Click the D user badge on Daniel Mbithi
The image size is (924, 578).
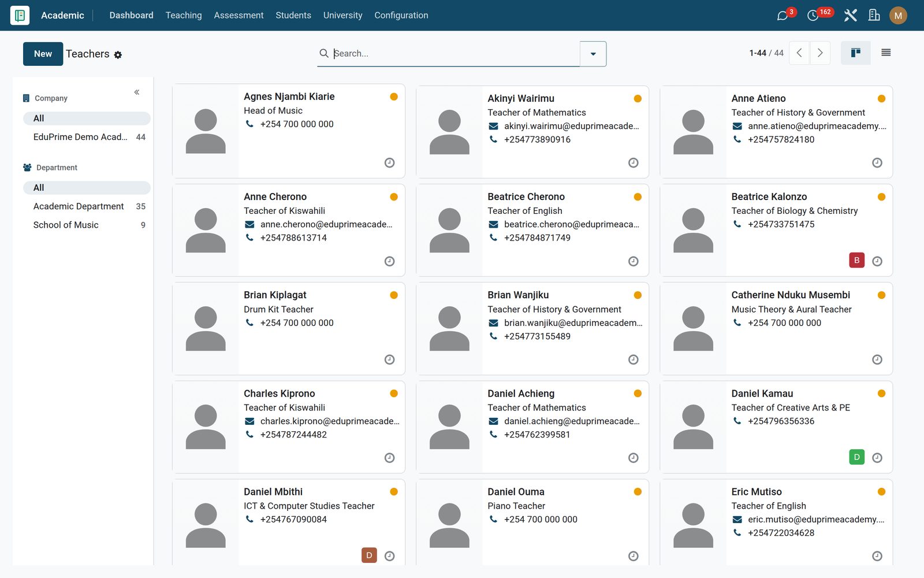369,555
